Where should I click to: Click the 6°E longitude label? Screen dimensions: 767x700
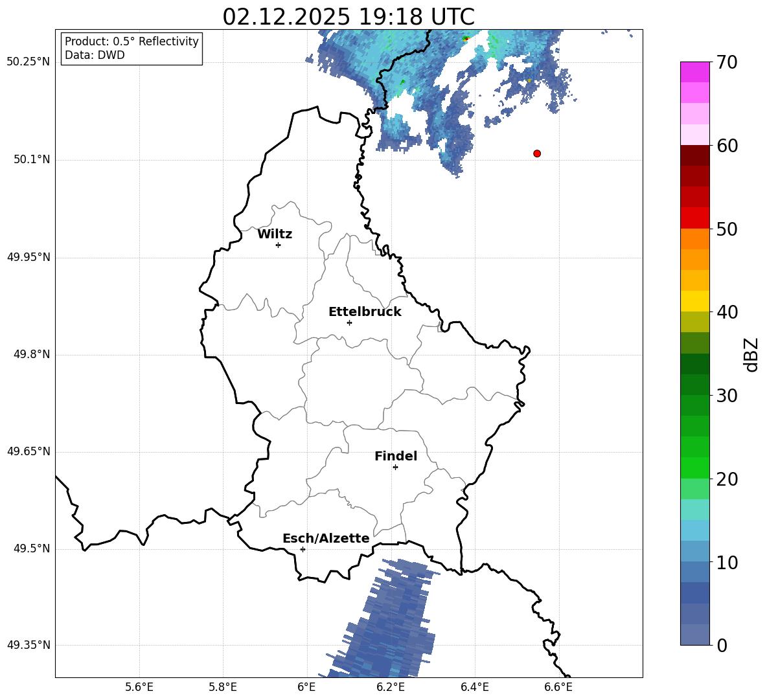[306, 687]
